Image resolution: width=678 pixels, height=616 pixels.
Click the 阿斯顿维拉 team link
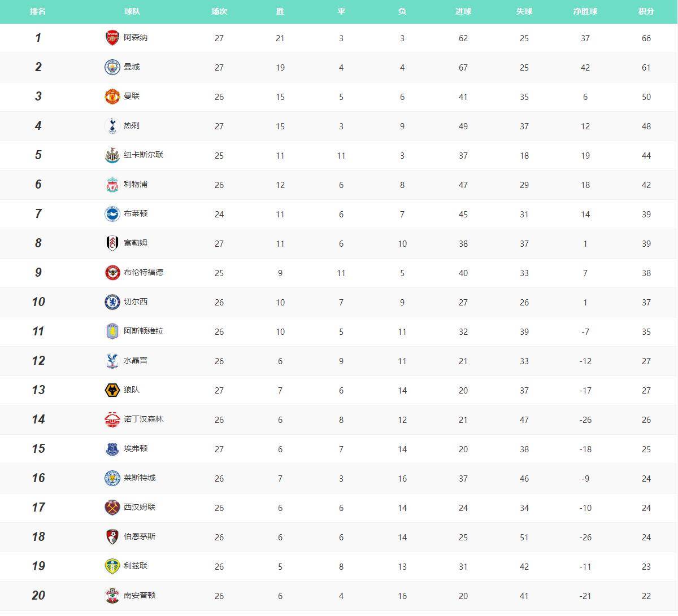144,331
